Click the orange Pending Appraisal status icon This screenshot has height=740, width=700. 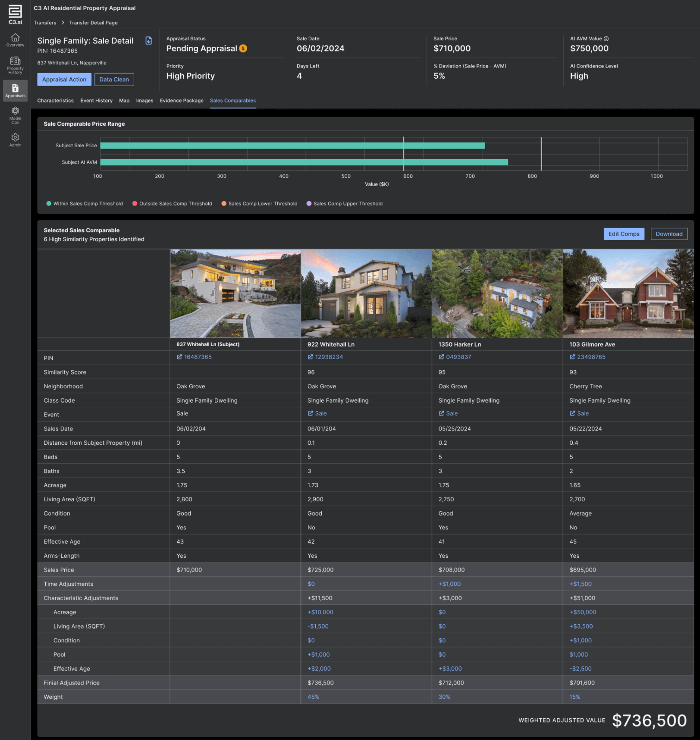pyautogui.click(x=243, y=49)
